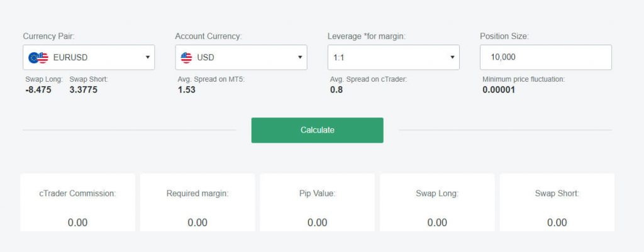Click the Minimum price fluctuation value 0.00001
This screenshot has height=252, width=644.
tap(499, 90)
